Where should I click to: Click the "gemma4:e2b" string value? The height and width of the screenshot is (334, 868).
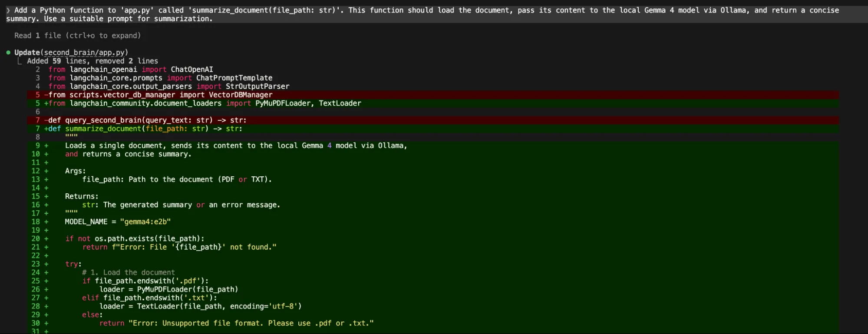tap(145, 222)
